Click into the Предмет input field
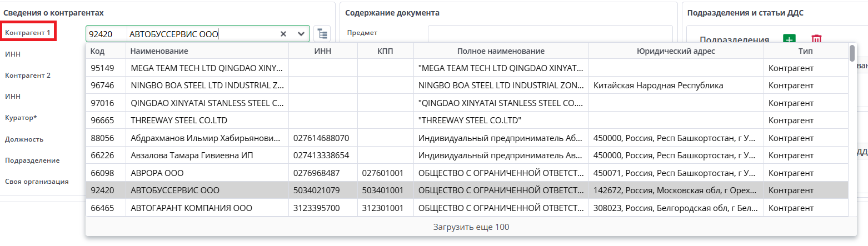Viewport: 868px width, 246px height. (x=550, y=33)
